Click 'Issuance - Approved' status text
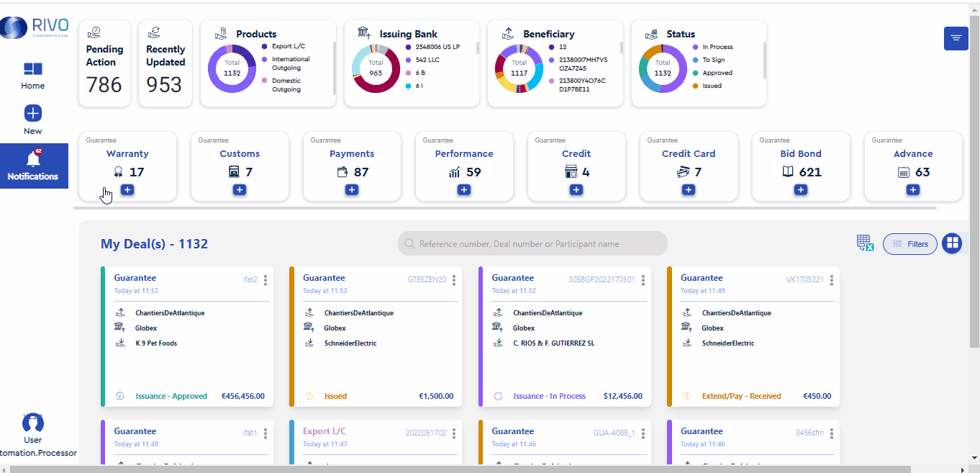 click(171, 396)
